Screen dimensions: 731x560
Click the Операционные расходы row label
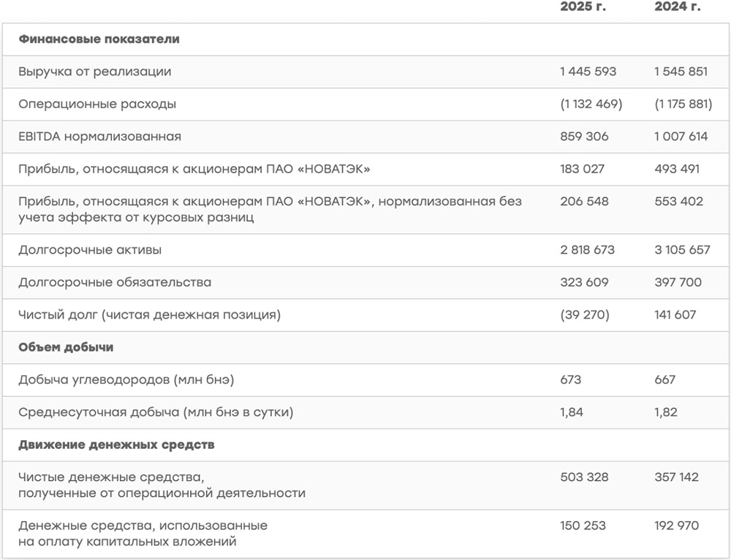tap(97, 104)
